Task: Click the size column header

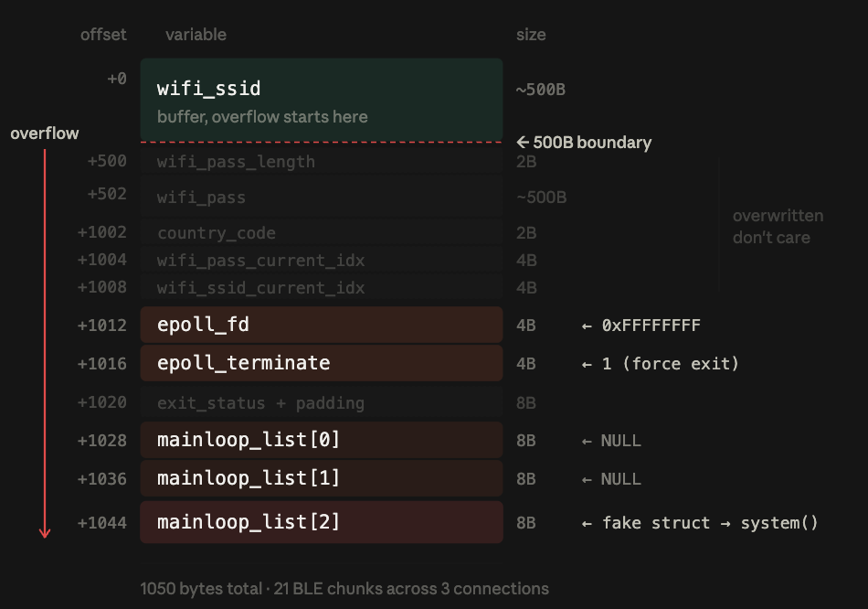Action: click(531, 35)
